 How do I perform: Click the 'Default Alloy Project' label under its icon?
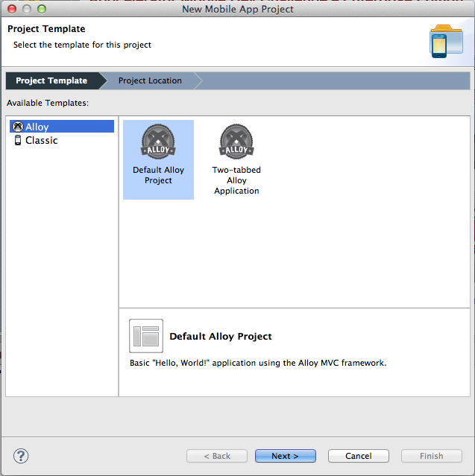[x=158, y=175]
